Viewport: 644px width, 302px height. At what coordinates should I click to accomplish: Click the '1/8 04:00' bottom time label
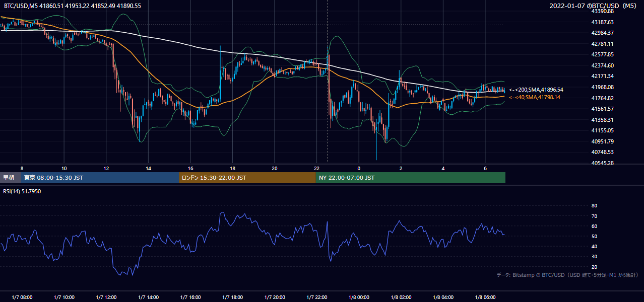[x=443, y=297]
